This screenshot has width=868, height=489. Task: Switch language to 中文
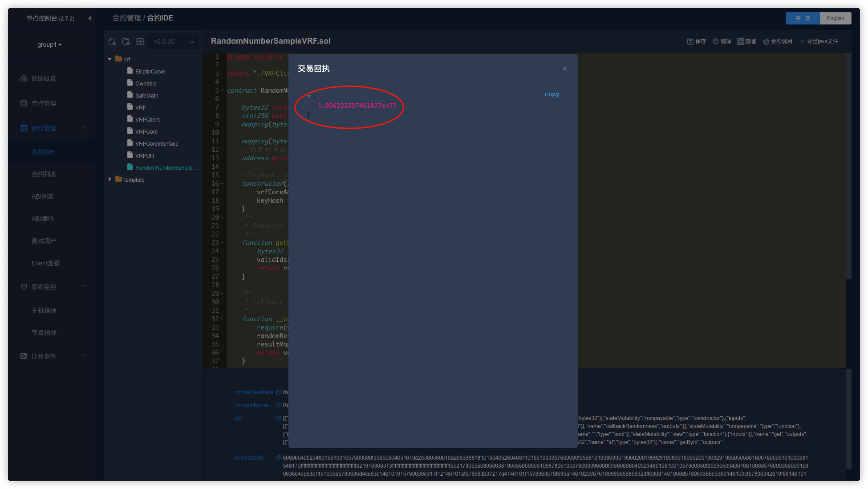(x=803, y=18)
